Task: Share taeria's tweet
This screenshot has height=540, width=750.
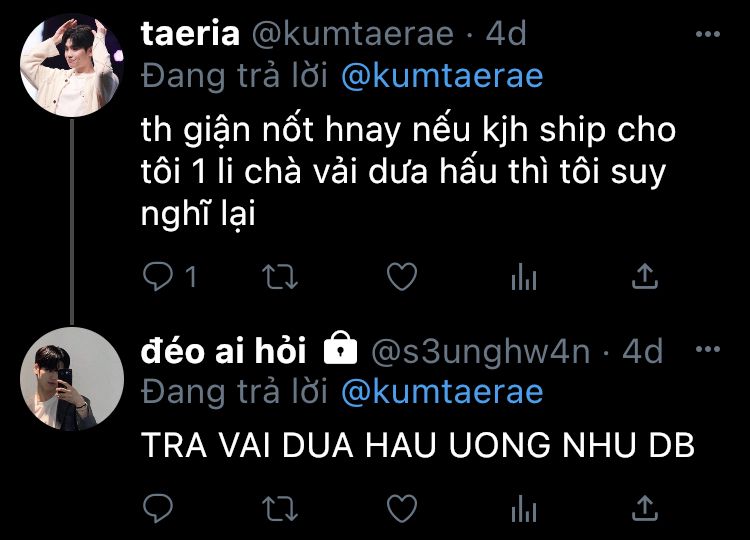Action: 645,276
